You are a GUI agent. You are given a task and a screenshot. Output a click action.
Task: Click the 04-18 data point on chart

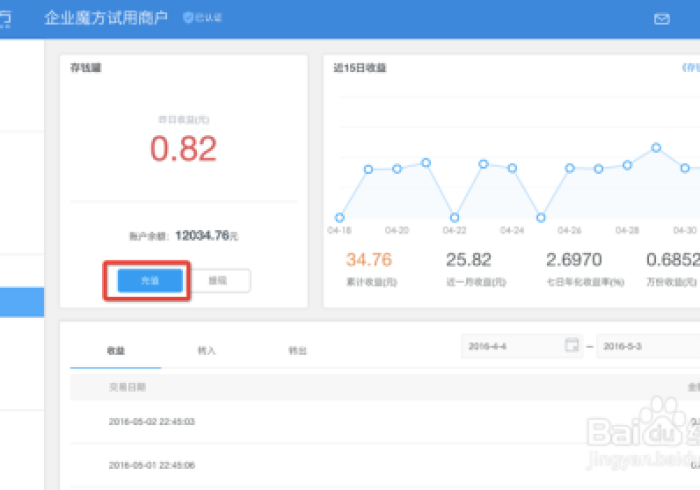tap(340, 217)
